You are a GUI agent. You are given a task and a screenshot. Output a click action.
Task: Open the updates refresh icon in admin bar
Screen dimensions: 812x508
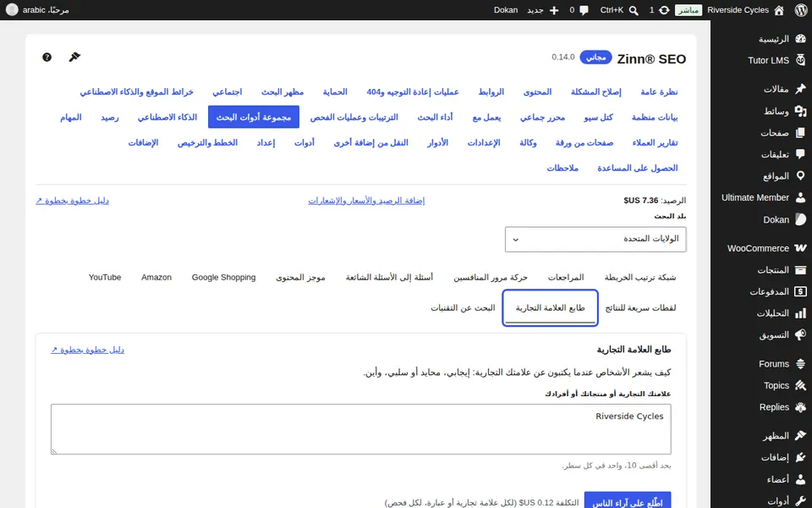click(664, 10)
